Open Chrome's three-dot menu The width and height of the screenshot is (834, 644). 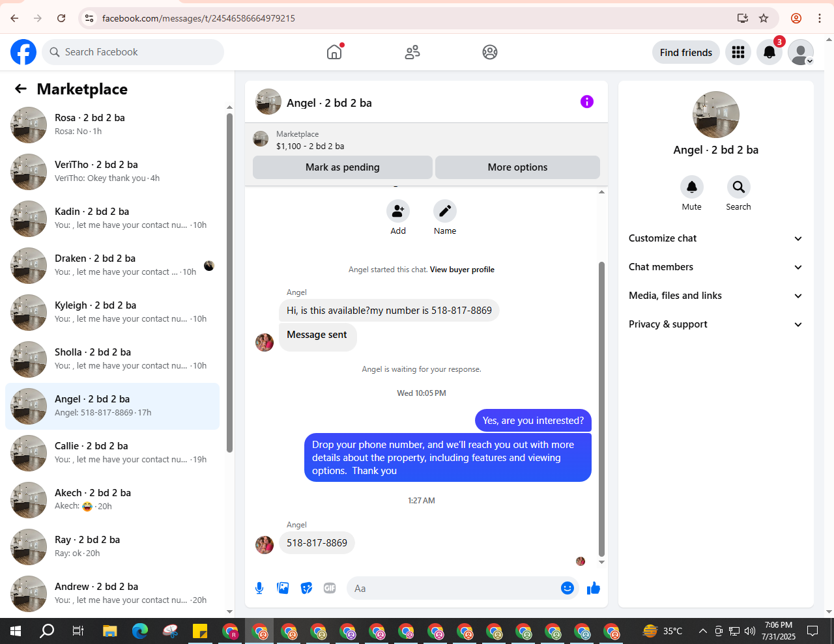[x=820, y=18]
